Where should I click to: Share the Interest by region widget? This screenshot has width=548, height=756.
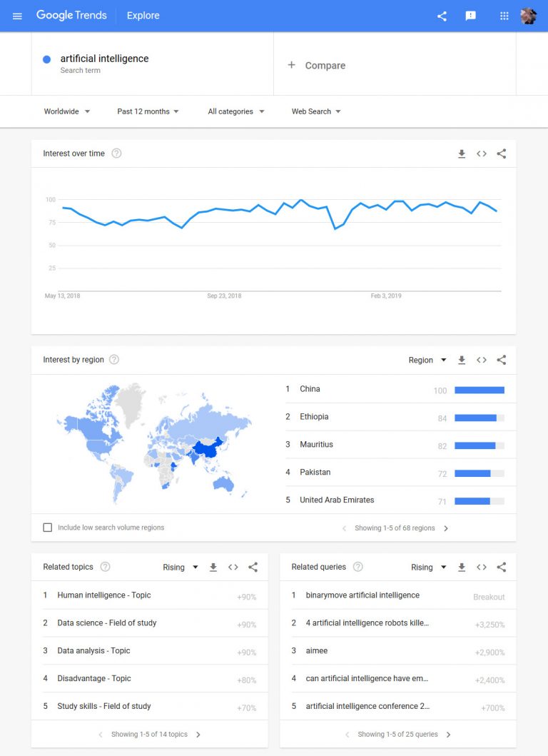click(x=501, y=361)
